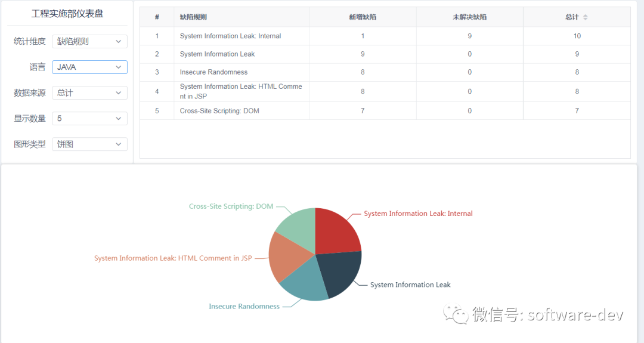Open the 统计维度 dropdown showing 缺陷规则
This screenshot has height=343, width=644.
click(x=89, y=42)
